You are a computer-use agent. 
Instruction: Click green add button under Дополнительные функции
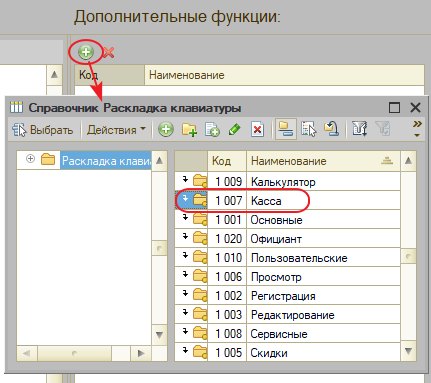(x=86, y=52)
